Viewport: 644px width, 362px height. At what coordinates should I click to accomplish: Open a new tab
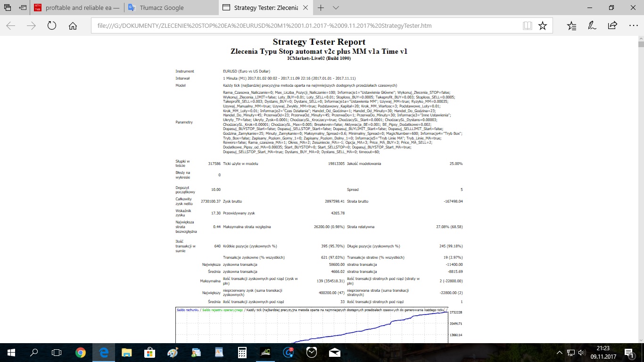(x=321, y=8)
